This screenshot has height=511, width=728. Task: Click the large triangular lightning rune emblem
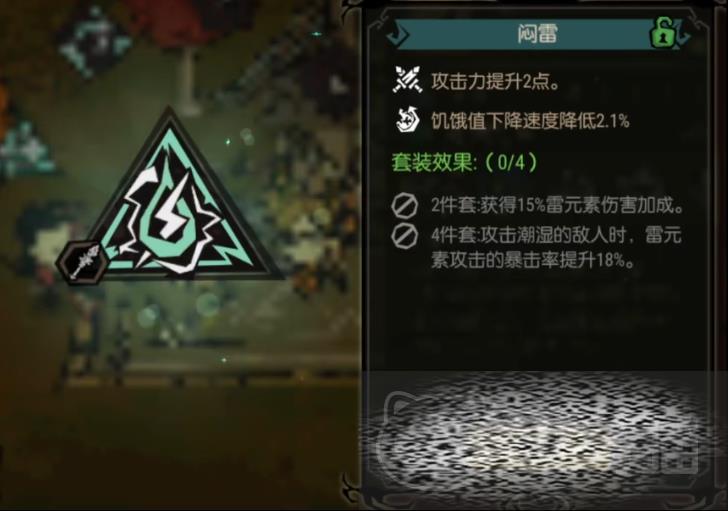(174, 204)
